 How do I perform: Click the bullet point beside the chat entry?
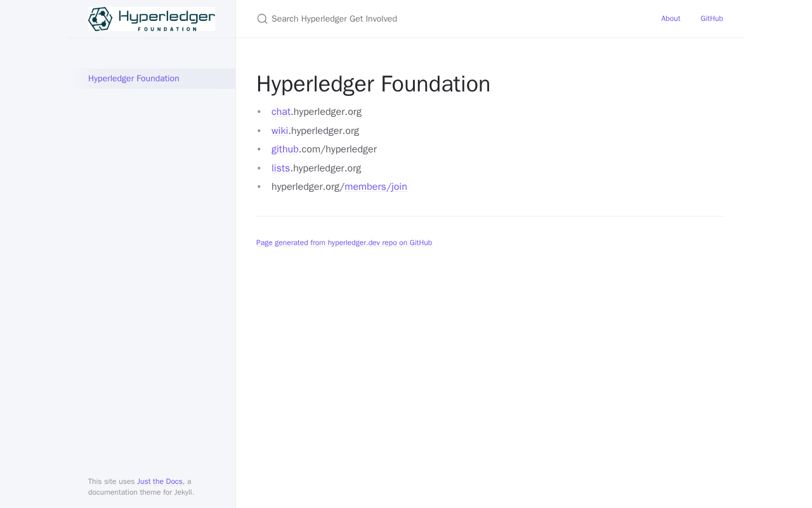259,112
